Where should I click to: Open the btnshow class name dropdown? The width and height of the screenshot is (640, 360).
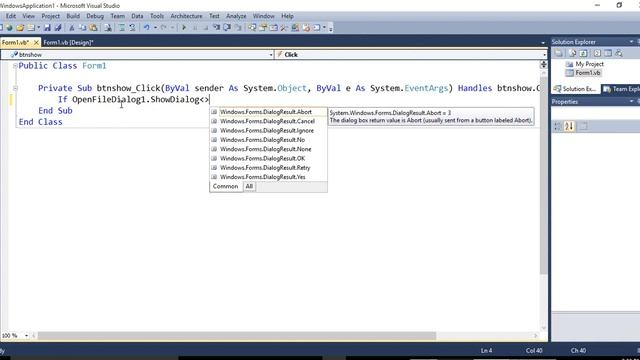coord(271,55)
